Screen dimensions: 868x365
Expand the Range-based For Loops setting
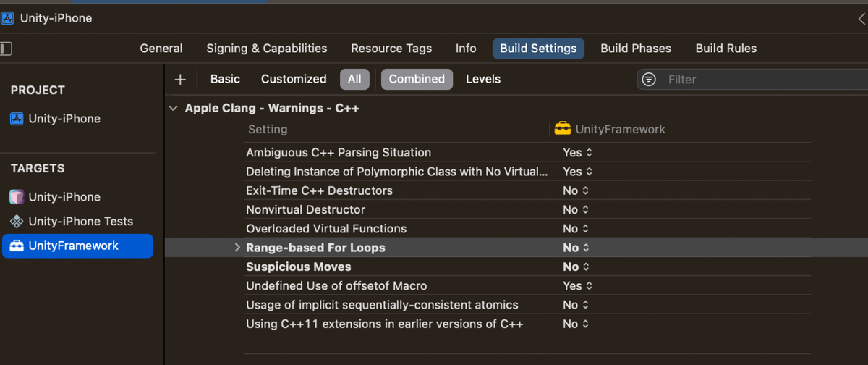tap(237, 248)
